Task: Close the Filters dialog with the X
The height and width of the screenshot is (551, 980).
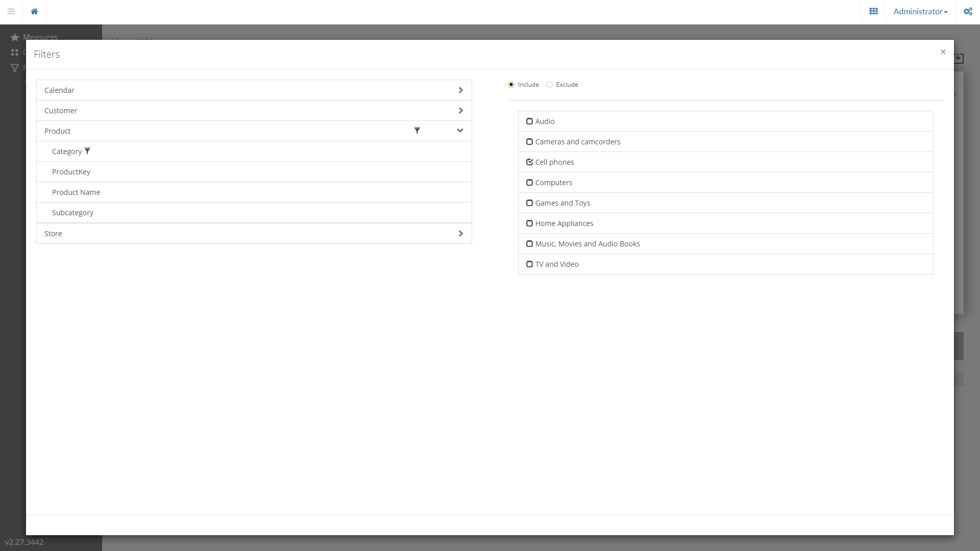Action: pos(943,52)
